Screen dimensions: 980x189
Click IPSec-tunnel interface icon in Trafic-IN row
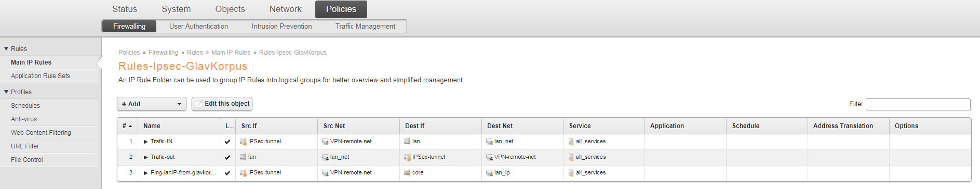(243, 142)
